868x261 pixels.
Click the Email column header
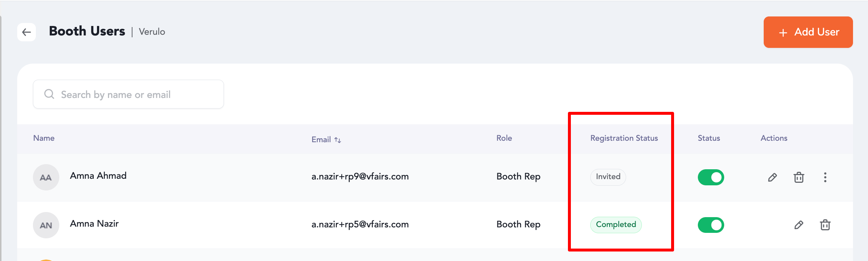coord(321,140)
